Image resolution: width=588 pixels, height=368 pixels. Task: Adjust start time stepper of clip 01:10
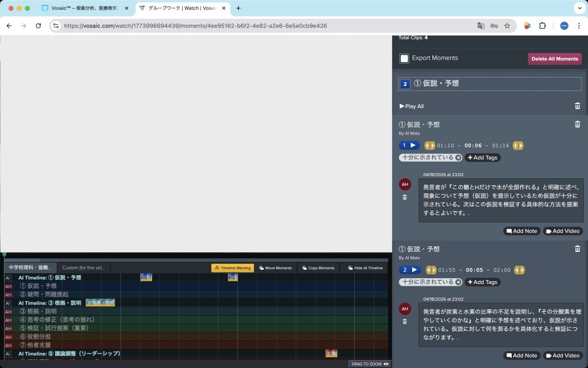coord(430,145)
